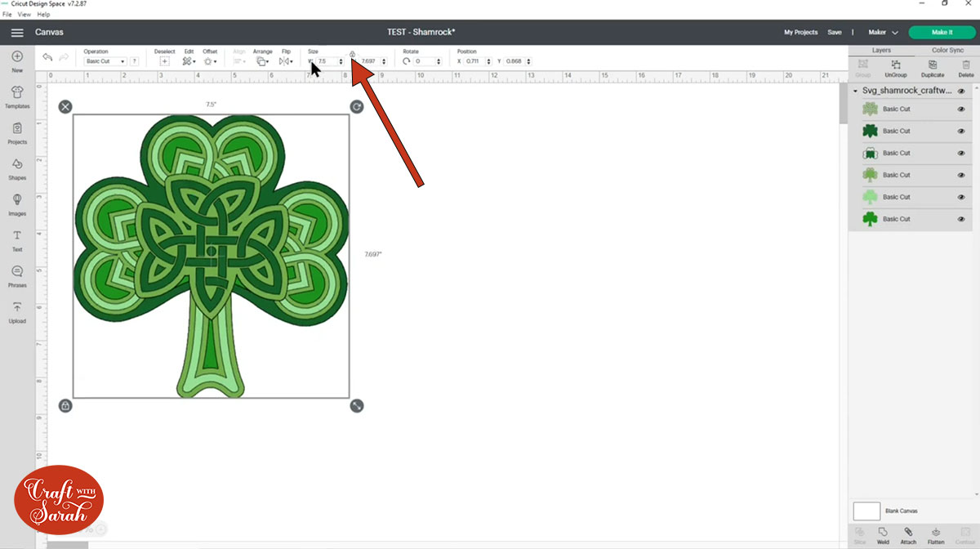Image resolution: width=980 pixels, height=549 pixels.
Task: Click the Offset tool icon
Action: [209, 60]
